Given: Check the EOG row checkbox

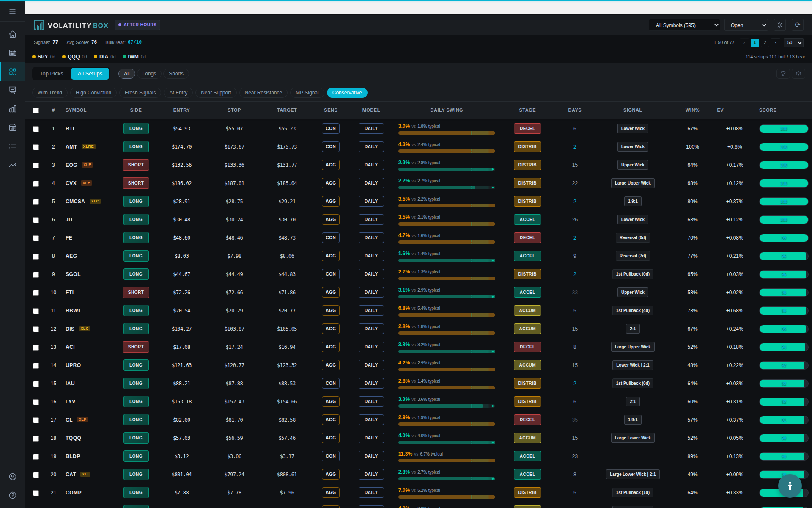Looking at the screenshot, I should click(36, 166).
